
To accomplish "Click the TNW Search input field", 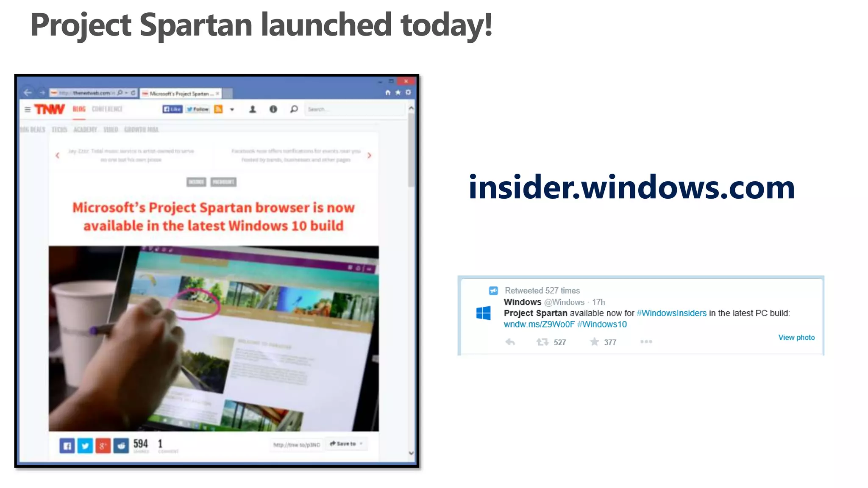I will point(354,109).
